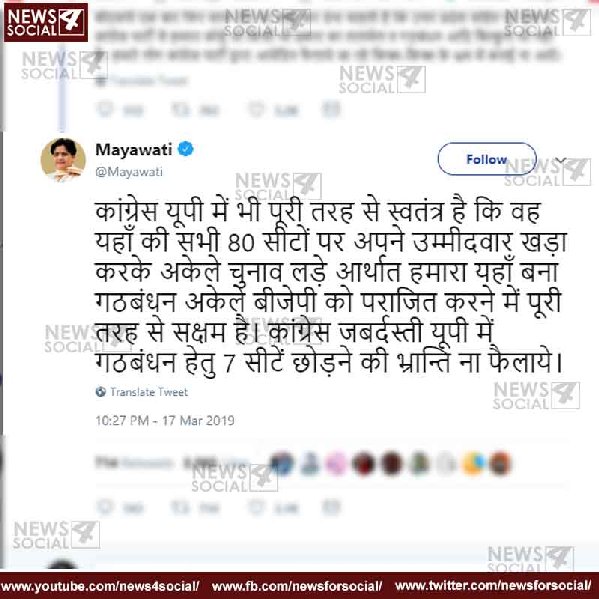599x599 pixels.
Task: Click the verified badge beside Mayawati's name
Action: (186, 149)
